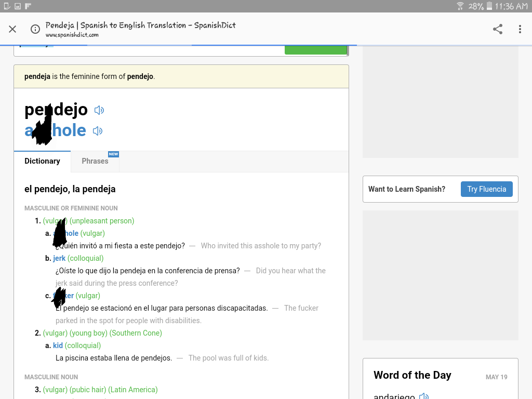Close the browser tab with X
This screenshot has width=532, height=399.
(x=12, y=29)
